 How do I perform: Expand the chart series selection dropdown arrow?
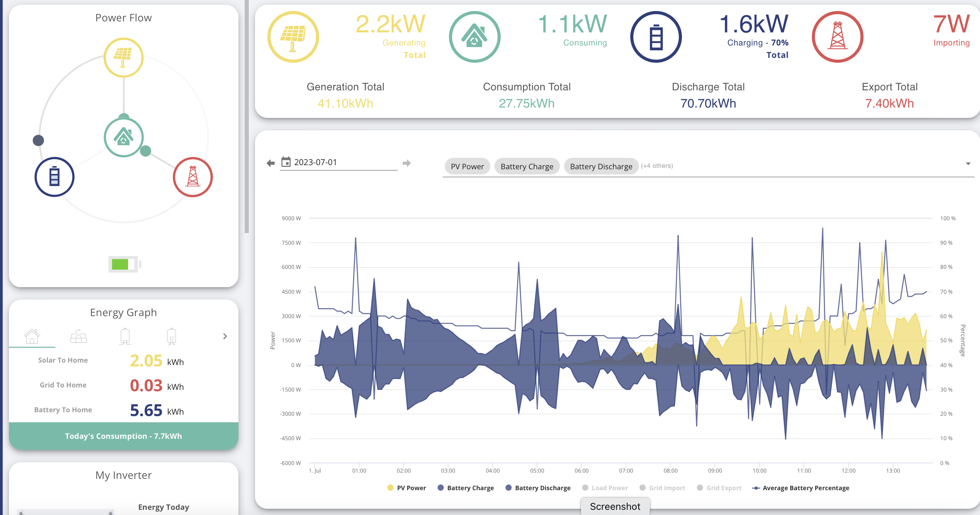968,164
